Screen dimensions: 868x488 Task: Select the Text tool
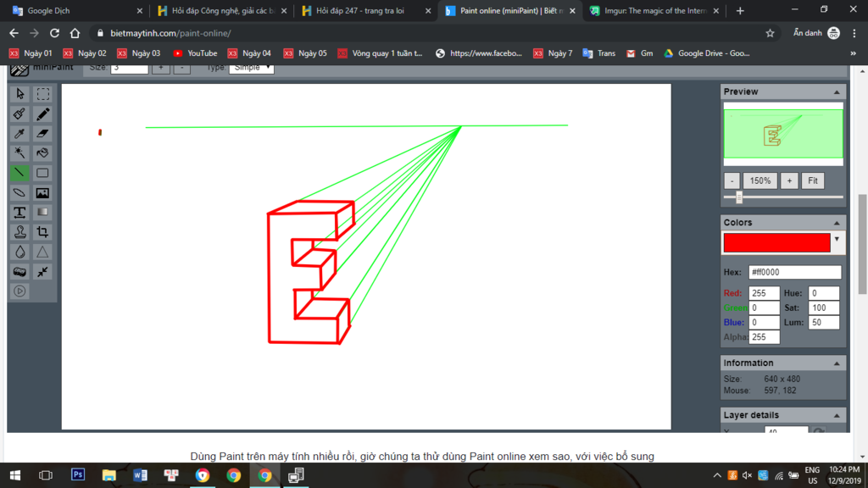[x=20, y=213]
